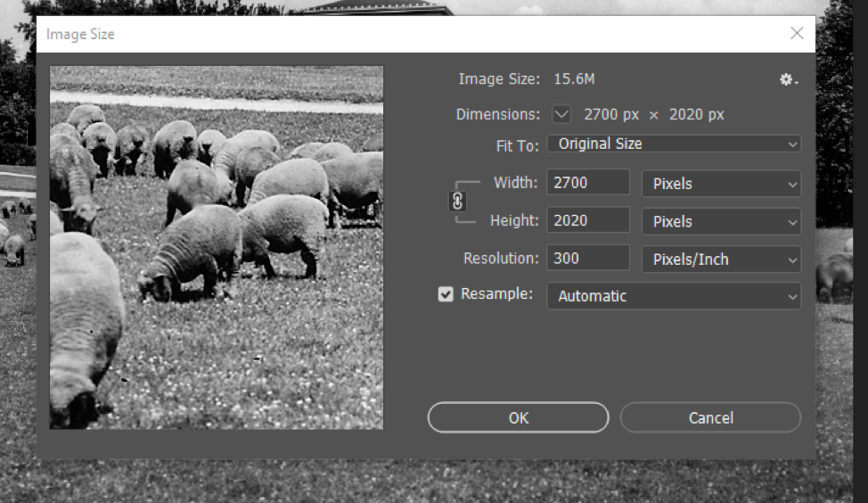This screenshot has height=503, width=868.
Task: Click the Resolution label
Action: pyautogui.click(x=501, y=258)
